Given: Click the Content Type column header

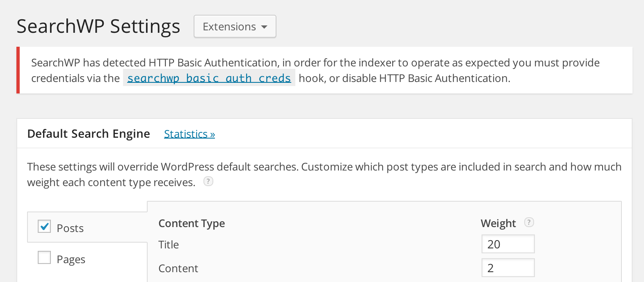Looking at the screenshot, I should point(192,223).
